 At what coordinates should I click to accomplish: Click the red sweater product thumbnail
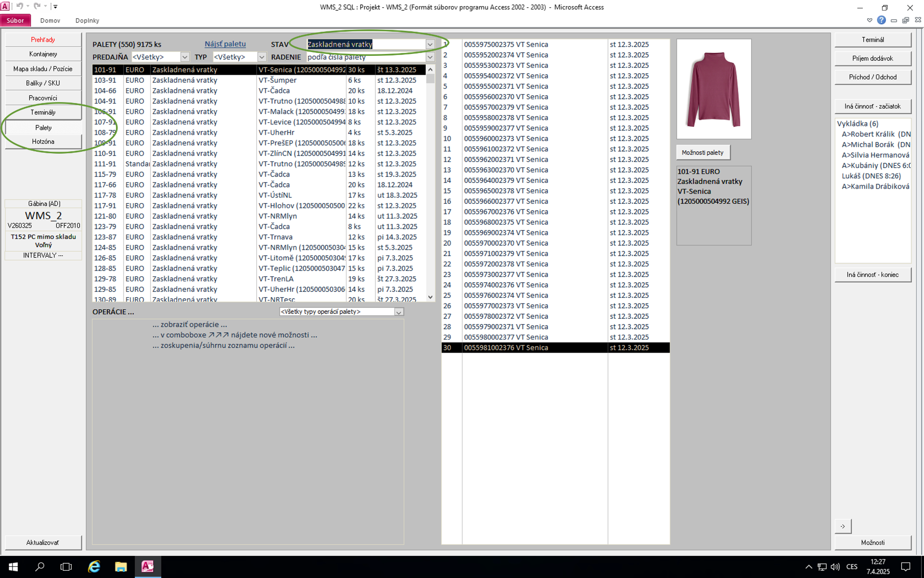(713, 90)
